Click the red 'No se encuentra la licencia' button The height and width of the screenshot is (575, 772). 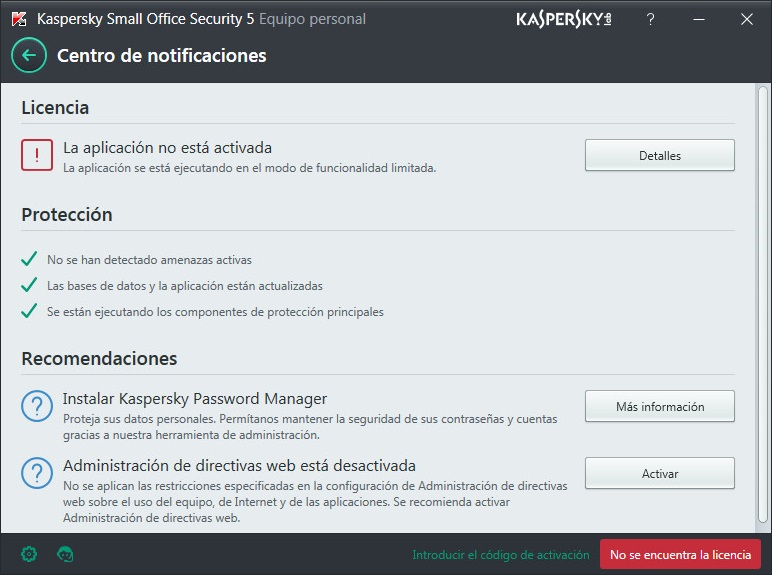680,554
